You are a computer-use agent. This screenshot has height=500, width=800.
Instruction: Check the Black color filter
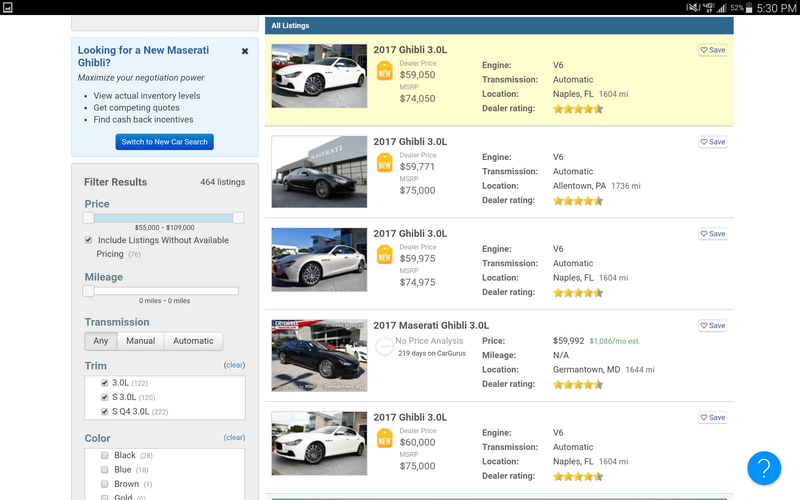click(105, 455)
